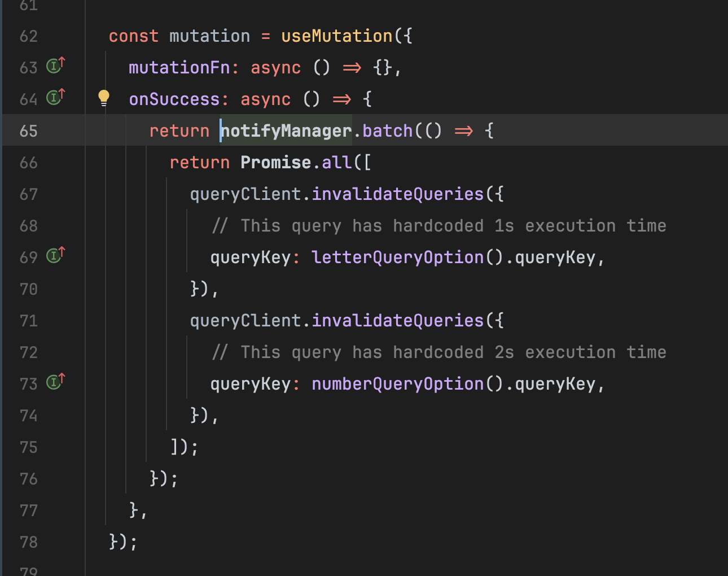Click line number 71 in the gutter
The image size is (728, 576).
(x=29, y=321)
